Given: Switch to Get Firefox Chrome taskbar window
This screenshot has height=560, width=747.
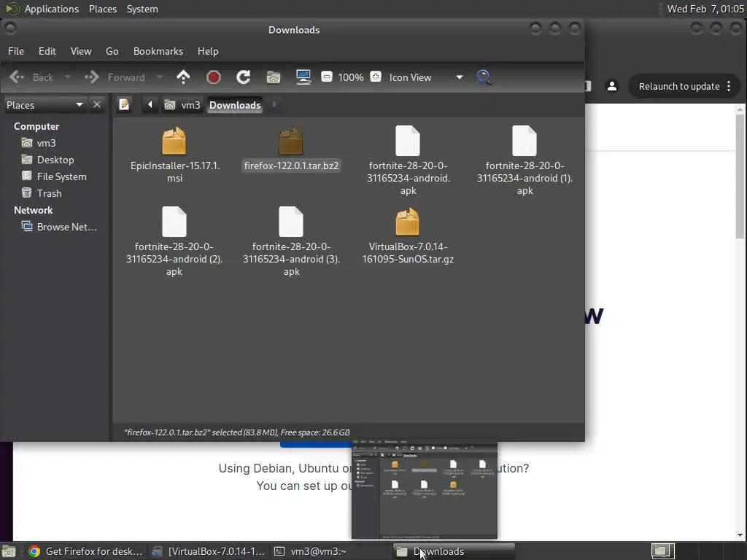Looking at the screenshot, I should click(x=86, y=551).
